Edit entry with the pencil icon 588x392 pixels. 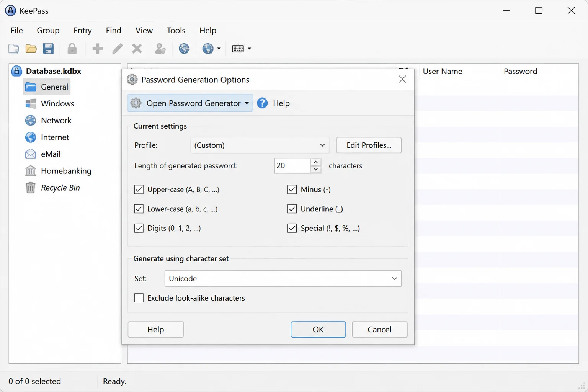[x=118, y=49]
